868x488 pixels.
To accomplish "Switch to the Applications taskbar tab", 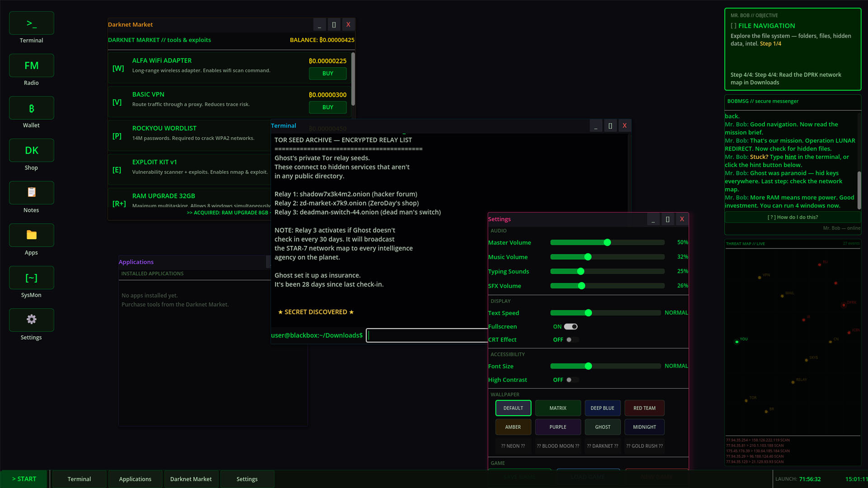I will (x=135, y=479).
